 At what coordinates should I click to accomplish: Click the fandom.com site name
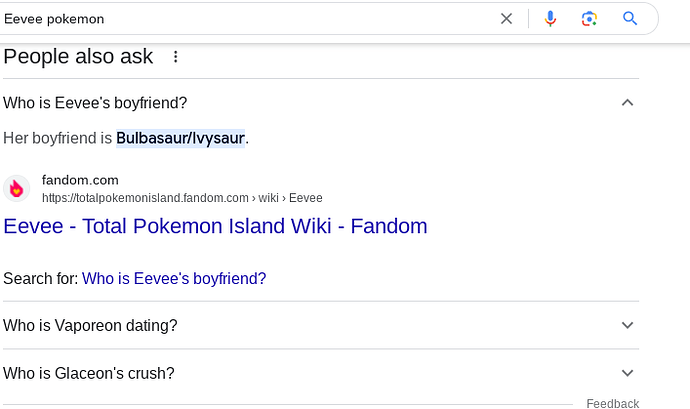point(80,180)
